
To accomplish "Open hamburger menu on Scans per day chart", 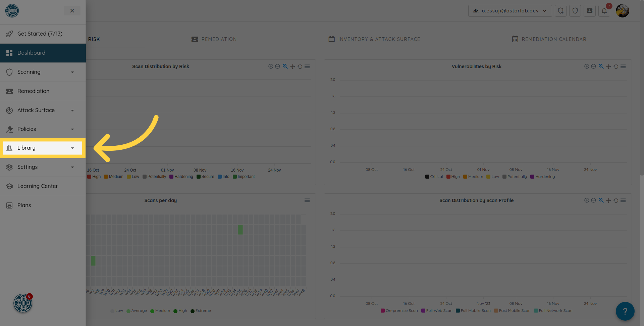I will [x=307, y=200].
